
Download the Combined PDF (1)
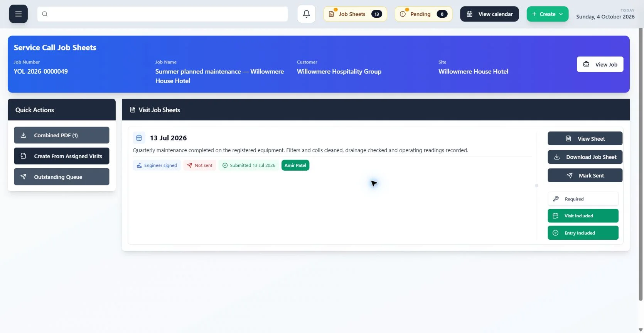[x=62, y=135]
